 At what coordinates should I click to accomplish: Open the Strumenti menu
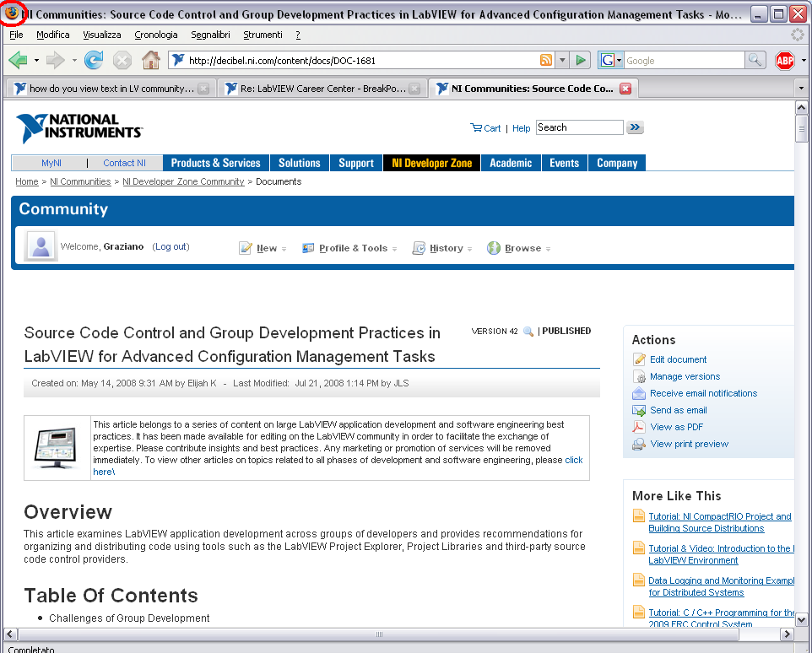(263, 35)
